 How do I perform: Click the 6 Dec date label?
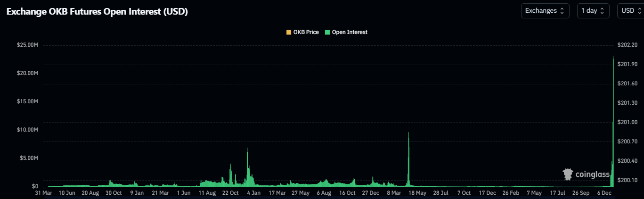click(x=604, y=193)
